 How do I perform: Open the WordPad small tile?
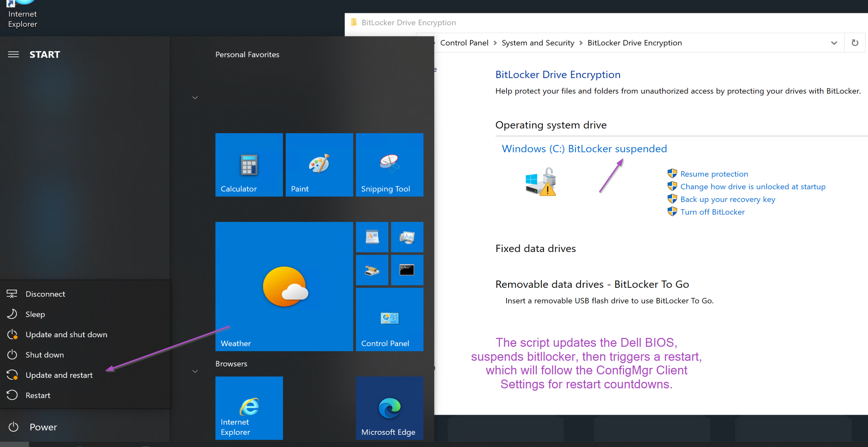[372, 237]
